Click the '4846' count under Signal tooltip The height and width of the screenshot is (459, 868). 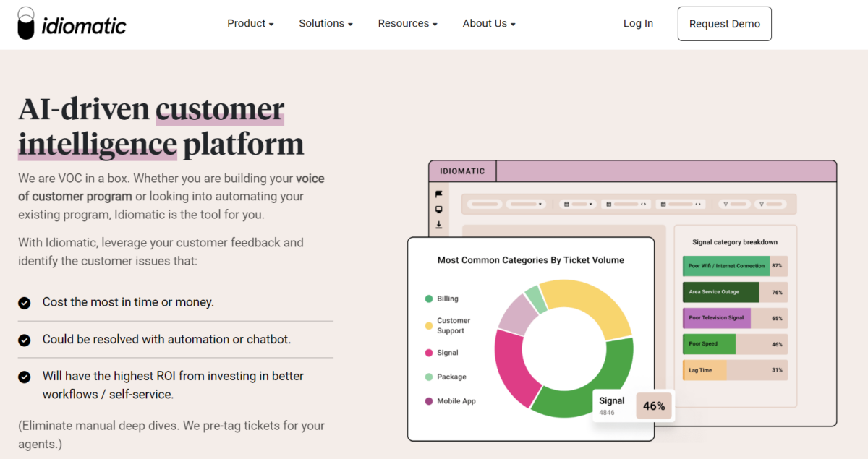(x=606, y=413)
